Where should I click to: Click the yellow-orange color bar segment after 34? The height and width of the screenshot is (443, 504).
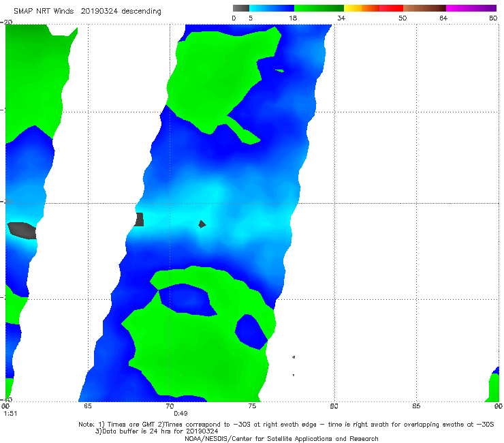[361, 8]
